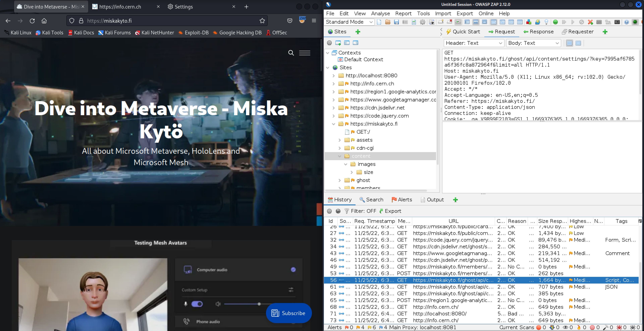Toggle the microphone switch in Mesh video
Image resolution: width=644 pixels, height=331 pixels.
coord(197,304)
